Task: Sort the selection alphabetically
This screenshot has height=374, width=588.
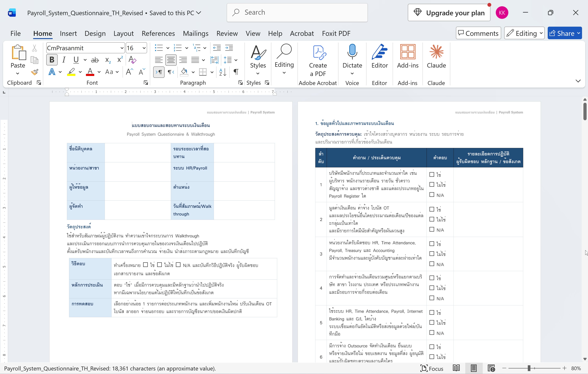Action: pos(223,72)
